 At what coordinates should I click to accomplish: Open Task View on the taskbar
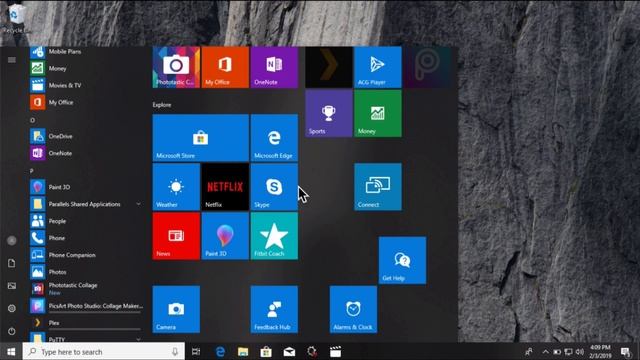click(x=196, y=351)
